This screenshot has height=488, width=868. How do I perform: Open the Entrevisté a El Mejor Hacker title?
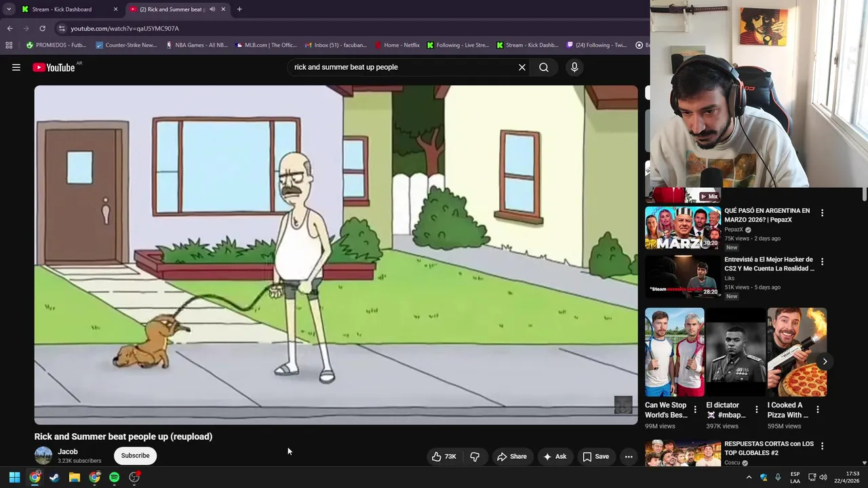tap(769, 264)
